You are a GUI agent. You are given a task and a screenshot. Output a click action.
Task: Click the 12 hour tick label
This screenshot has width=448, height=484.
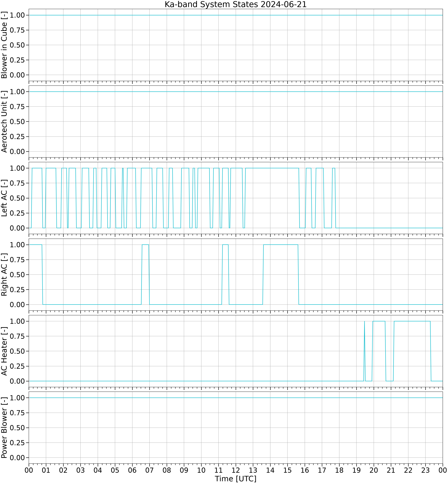tap(236, 470)
